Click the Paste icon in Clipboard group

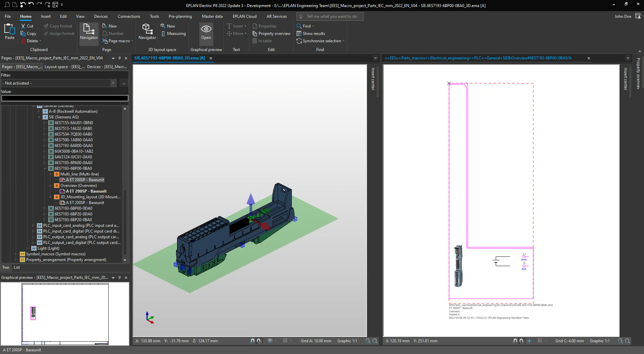[10, 30]
